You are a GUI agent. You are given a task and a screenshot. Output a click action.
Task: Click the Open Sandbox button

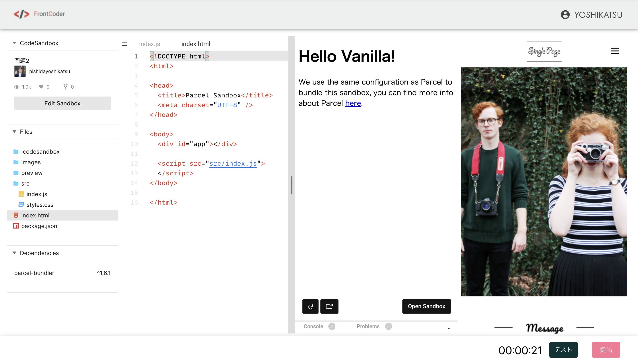click(x=426, y=306)
